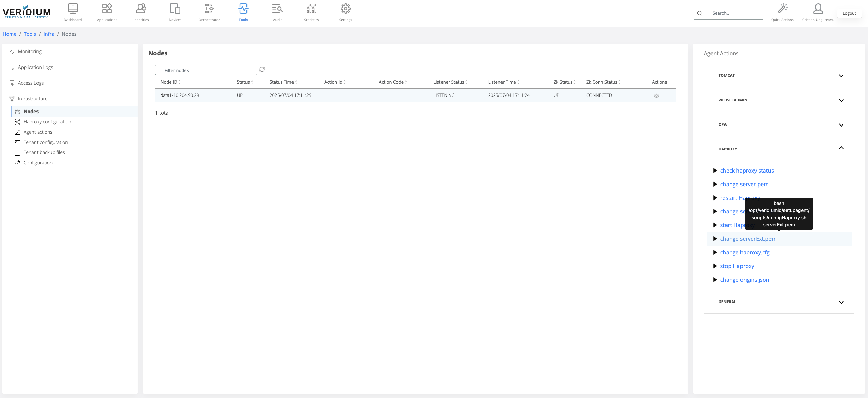This screenshot has width=868, height=398.
Task: Open the Identities icon
Action: click(141, 9)
